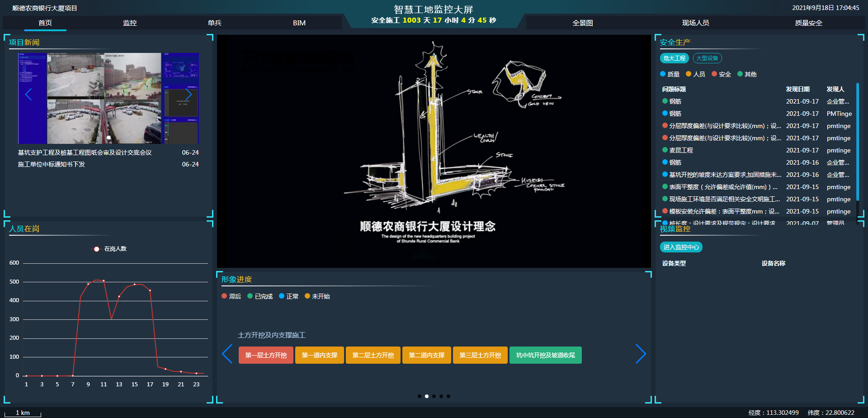Open the BIM tab

coord(298,23)
